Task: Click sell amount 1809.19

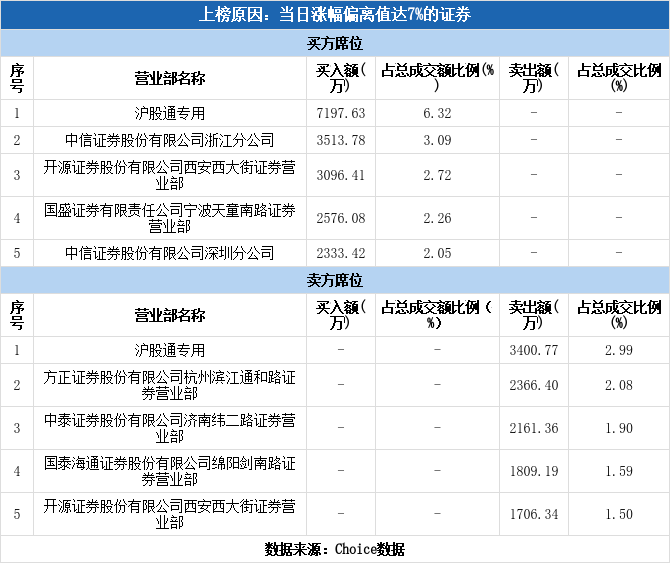Action: (x=534, y=471)
